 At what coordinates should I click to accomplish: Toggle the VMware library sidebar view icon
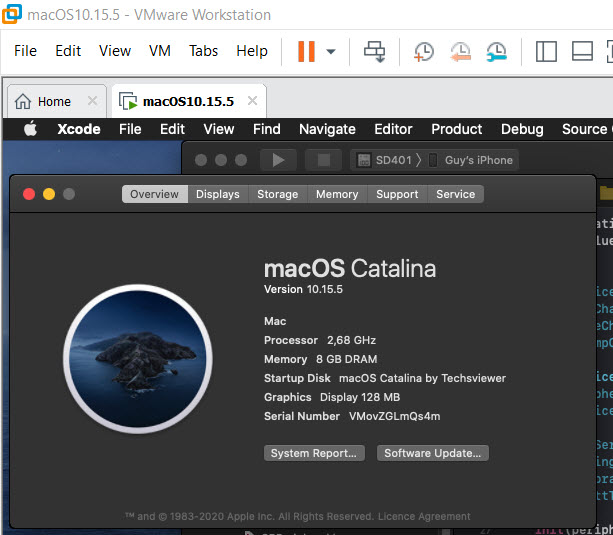pyautogui.click(x=546, y=51)
